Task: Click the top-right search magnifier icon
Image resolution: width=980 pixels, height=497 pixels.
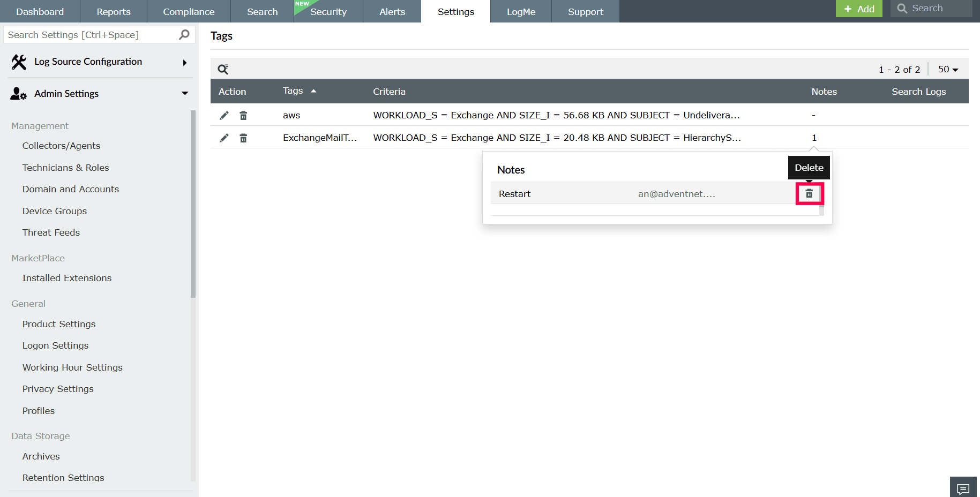Action: tap(902, 9)
